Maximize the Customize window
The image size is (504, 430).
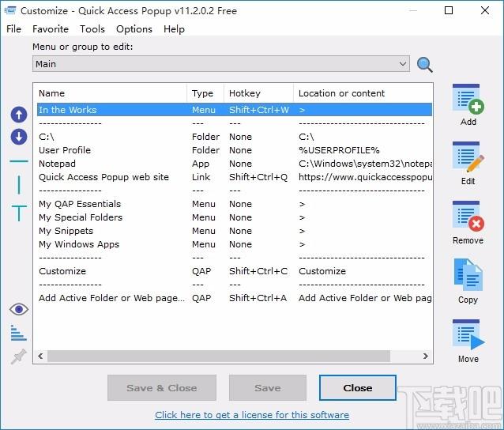pos(449,10)
